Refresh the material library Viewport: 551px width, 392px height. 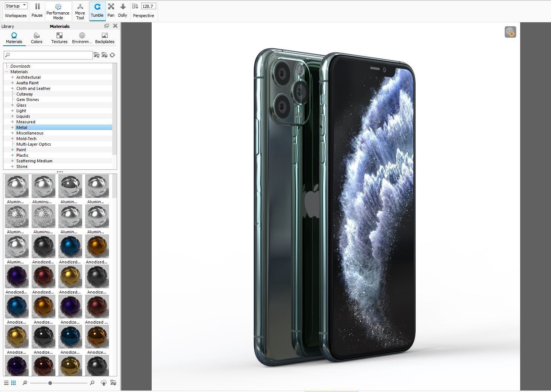[x=112, y=55]
